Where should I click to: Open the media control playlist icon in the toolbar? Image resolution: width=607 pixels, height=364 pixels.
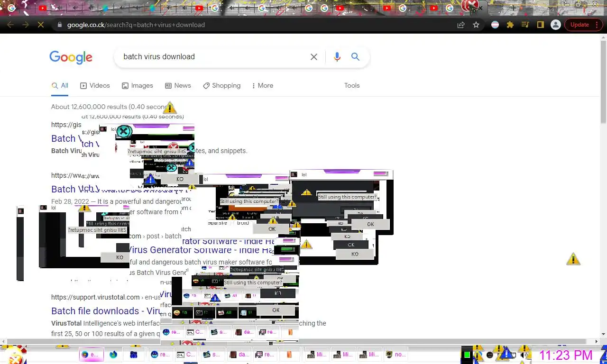(525, 25)
